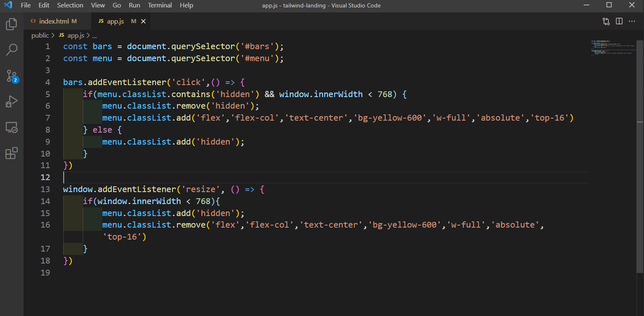Click 'top-16' string on line 7
This screenshot has height=316, width=644.
point(549,118)
